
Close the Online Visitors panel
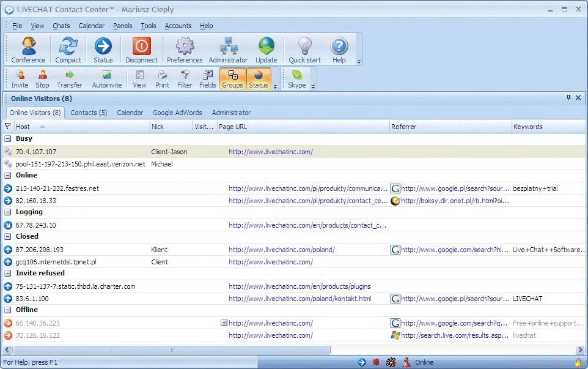click(578, 97)
